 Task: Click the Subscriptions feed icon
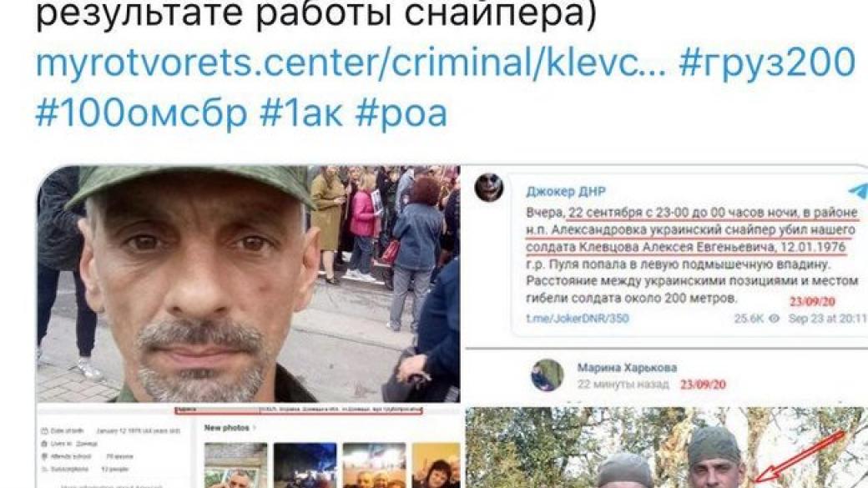[45, 469]
